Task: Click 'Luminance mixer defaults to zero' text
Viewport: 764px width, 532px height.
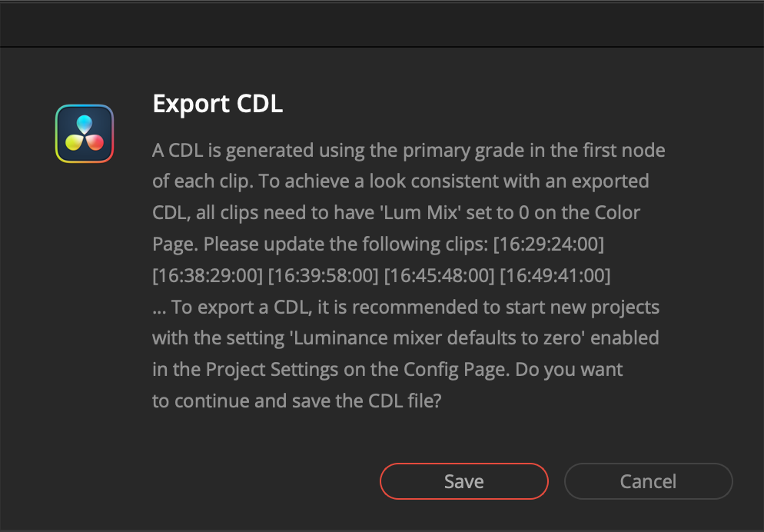Action: tap(437, 338)
